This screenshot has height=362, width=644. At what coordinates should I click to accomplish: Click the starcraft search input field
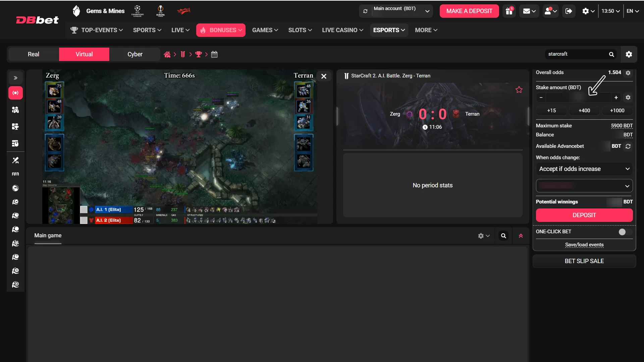click(x=577, y=54)
